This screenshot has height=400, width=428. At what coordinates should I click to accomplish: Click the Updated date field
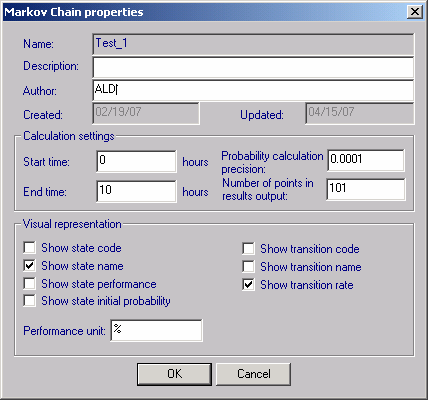coord(360,113)
